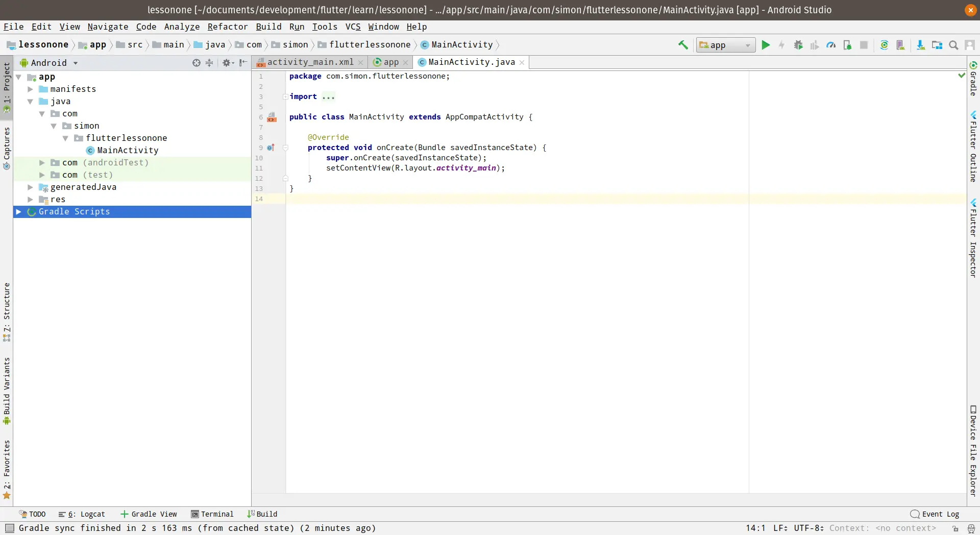The height and width of the screenshot is (535, 980).
Task: Switch to the activity_main.xml editor tab
Action: (310, 62)
